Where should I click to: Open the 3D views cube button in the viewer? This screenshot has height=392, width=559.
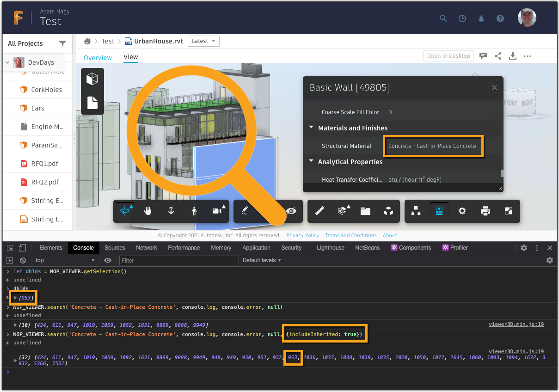pyautogui.click(x=92, y=79)
